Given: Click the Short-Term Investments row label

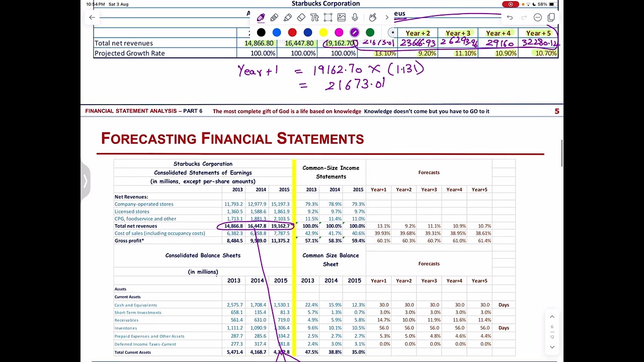Looking at the screenshot, I should pyautogui.click(x=138, y=313).
